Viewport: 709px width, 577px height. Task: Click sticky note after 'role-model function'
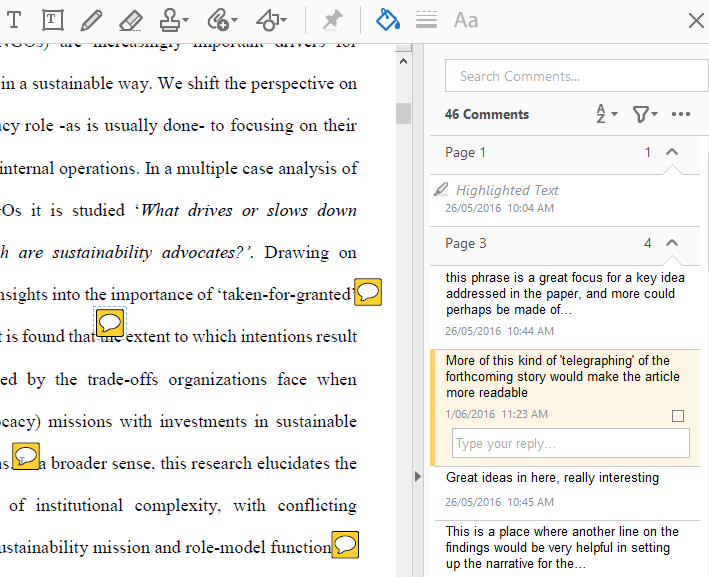tap(345, 544)
